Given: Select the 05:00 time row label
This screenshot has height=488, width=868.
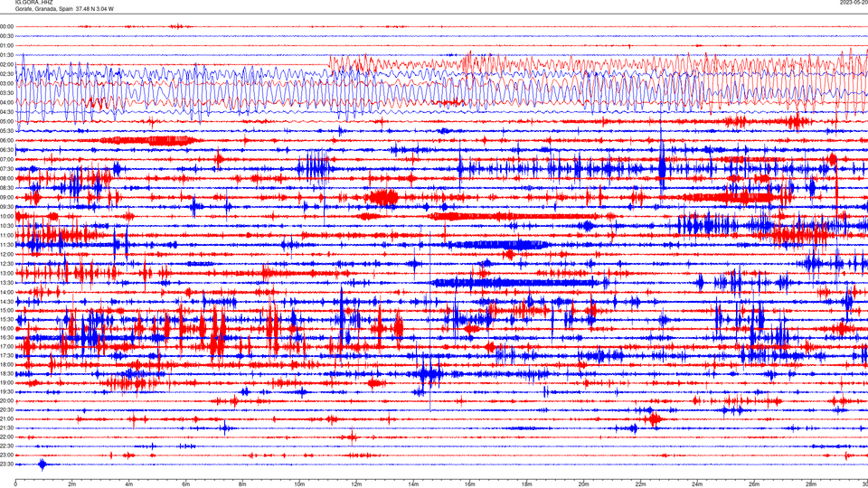Looking at the screenshot, I should coord(6,122).
